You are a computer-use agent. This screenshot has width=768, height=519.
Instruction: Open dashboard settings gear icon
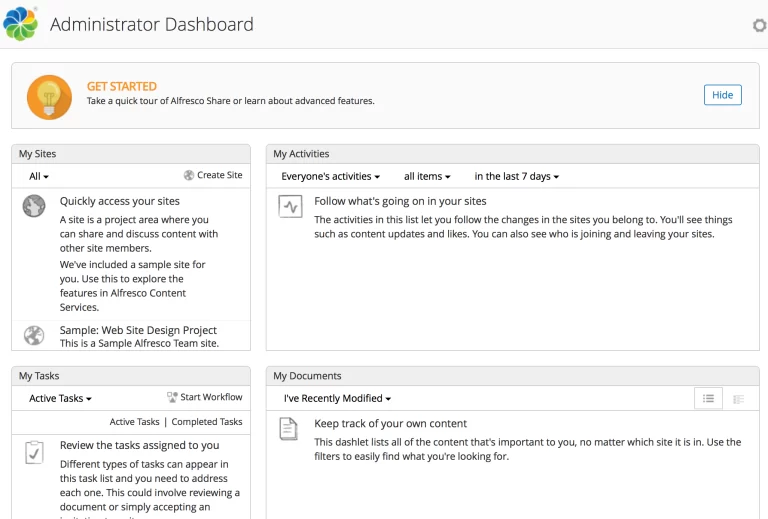760,25
